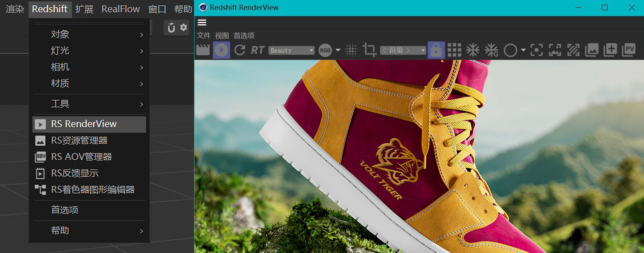Click the refresh render icon
644x253 pixels.
click(240, 50)
